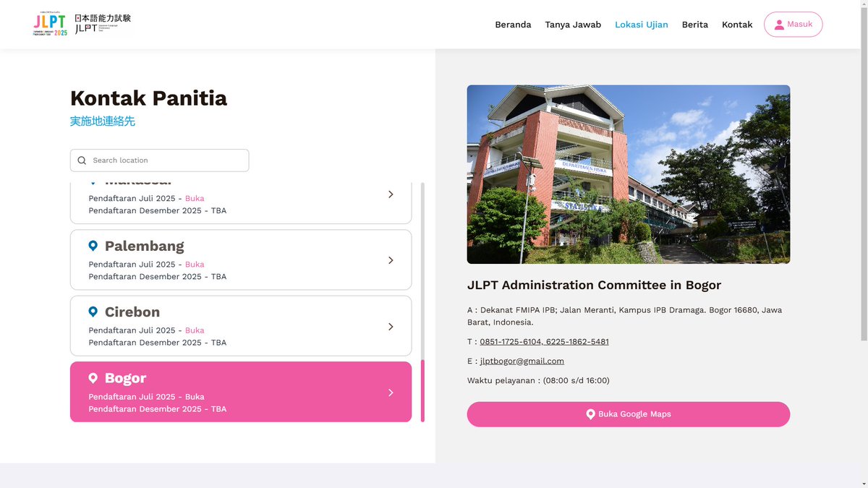Click Palembang's Pendaftaran Desember 2025 TBA text

[157, 277]
